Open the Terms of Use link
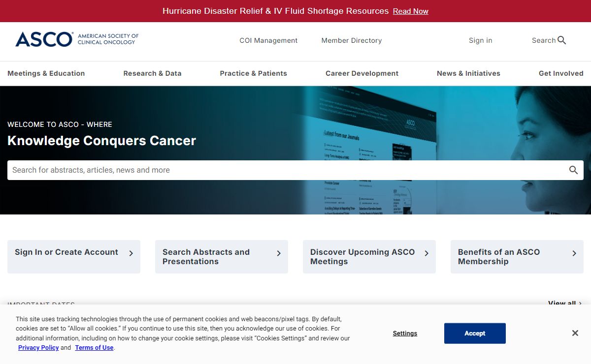The height and width of the screenshot is (364, 591). pos(94,348)
